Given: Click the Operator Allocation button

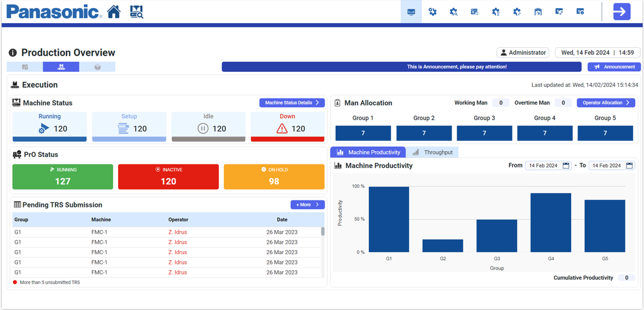Looking at the screenshot, I should click(x=606, y=102).
